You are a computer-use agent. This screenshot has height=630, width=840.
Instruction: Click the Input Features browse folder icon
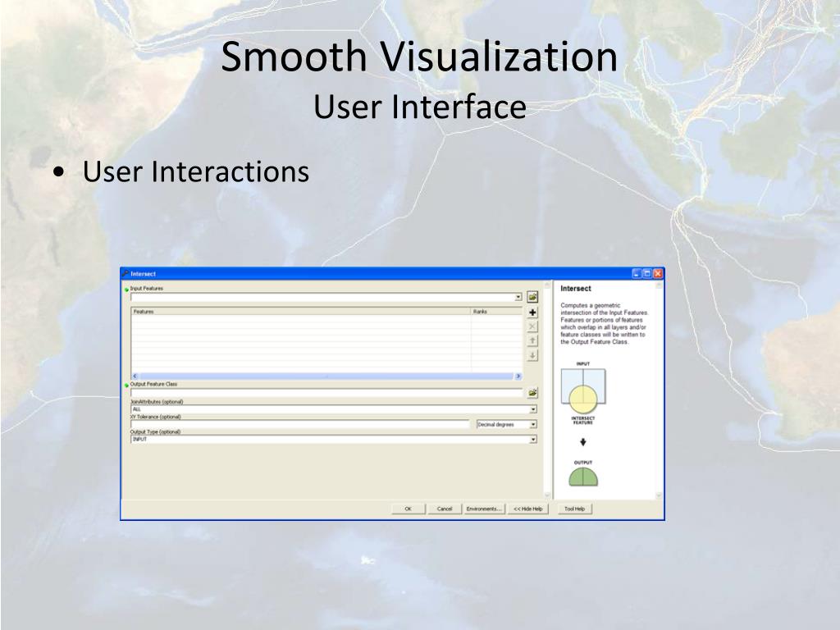click(x=532, y=297)
